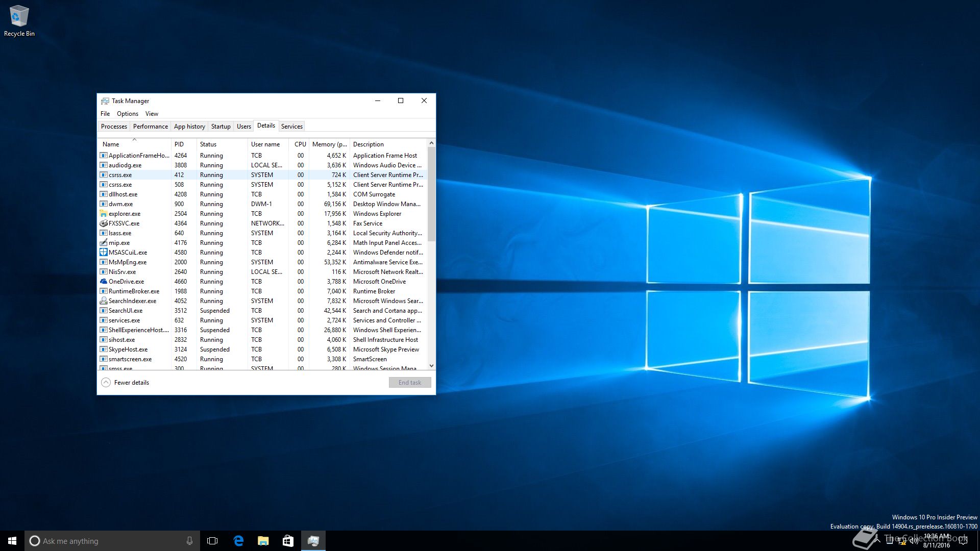Screen dimensions: 980x551
Task: Click the Ask me anything search box
Action: 111,541
